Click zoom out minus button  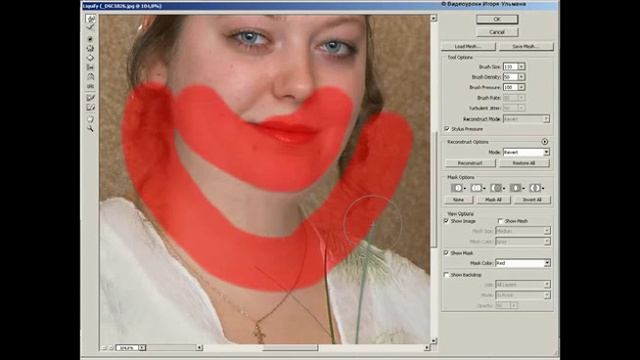(104, 348)
